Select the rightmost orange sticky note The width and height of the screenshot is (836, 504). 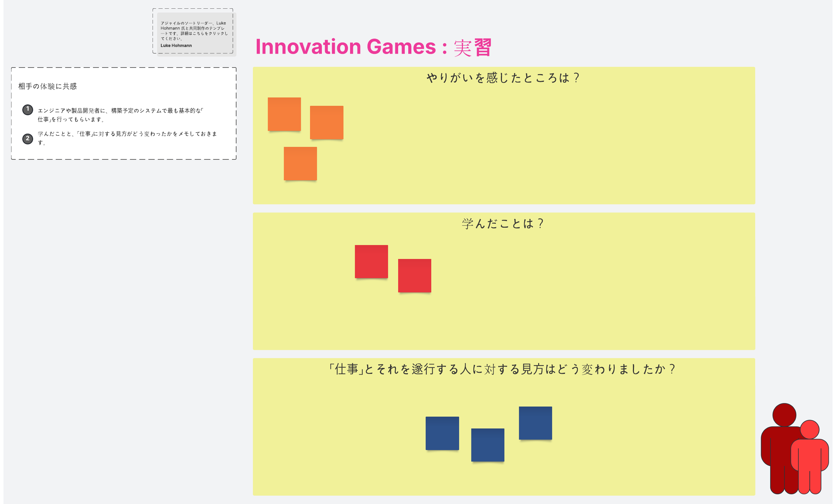(327, 123)
